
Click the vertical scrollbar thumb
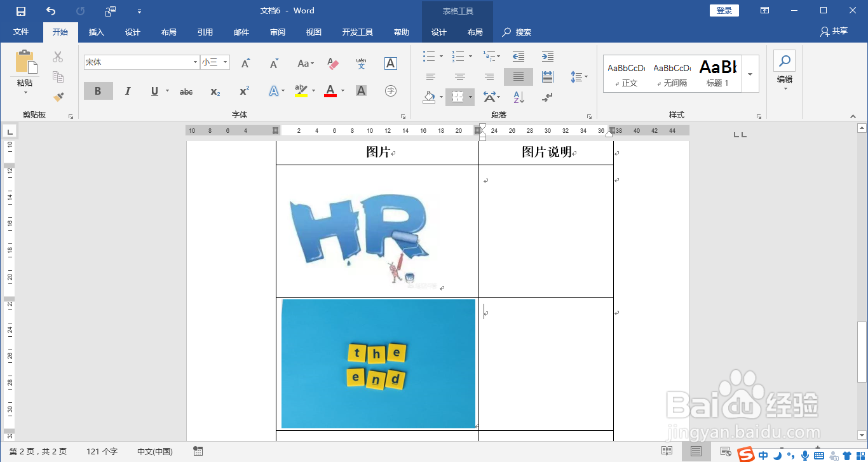(862, 351)
